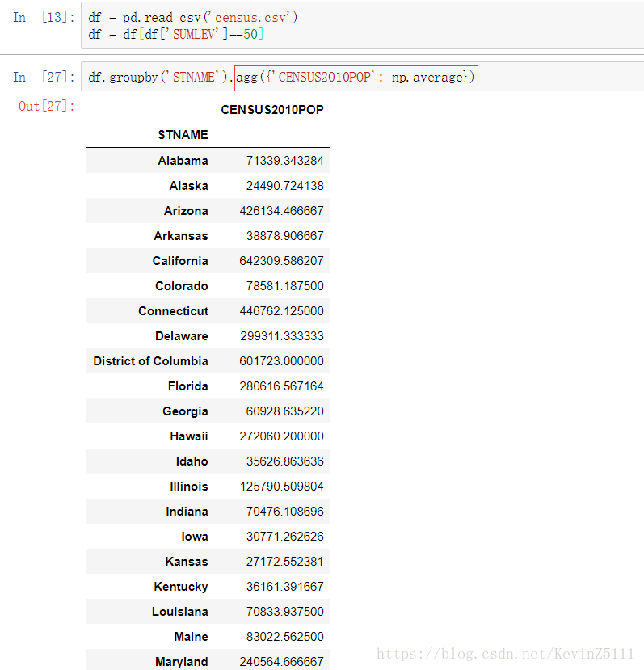Viewport: 644px width, 670px height.
Task: Select value 71339.343284
Action: 285,161
